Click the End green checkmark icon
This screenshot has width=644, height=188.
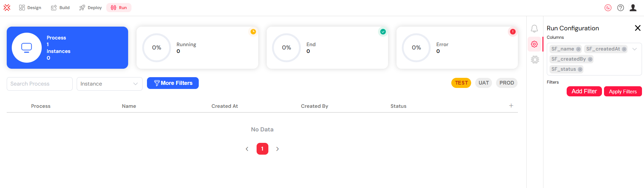click(x=383, y=32)
